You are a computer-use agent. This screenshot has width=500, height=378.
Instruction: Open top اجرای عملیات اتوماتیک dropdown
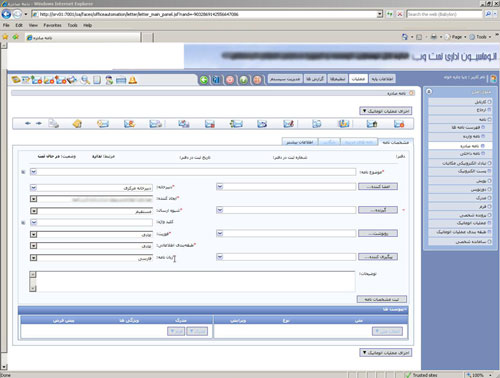[x=386, y=111]
